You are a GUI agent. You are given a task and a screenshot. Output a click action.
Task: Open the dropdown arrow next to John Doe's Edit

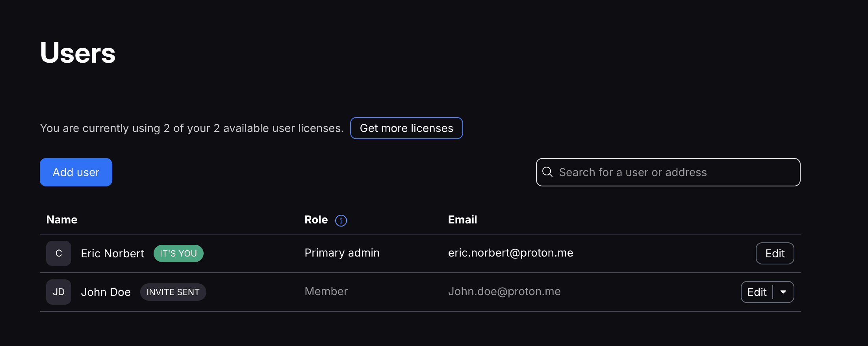[x=783, y=292]
